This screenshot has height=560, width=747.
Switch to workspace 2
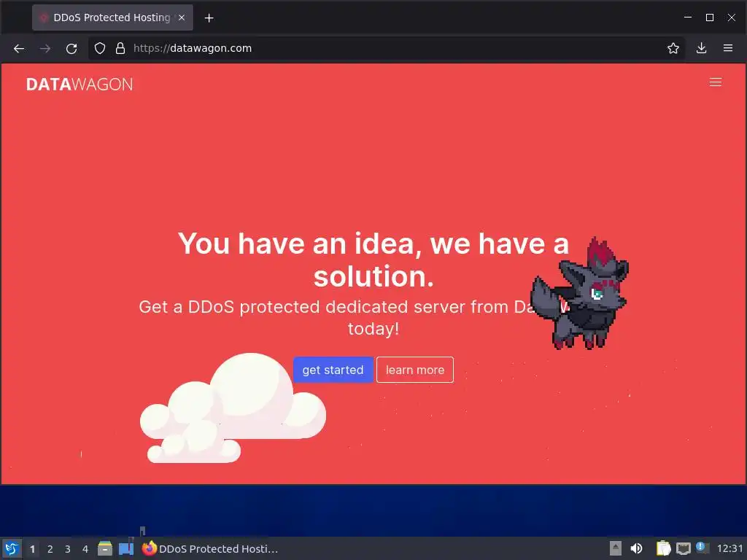tap(50, 549)
